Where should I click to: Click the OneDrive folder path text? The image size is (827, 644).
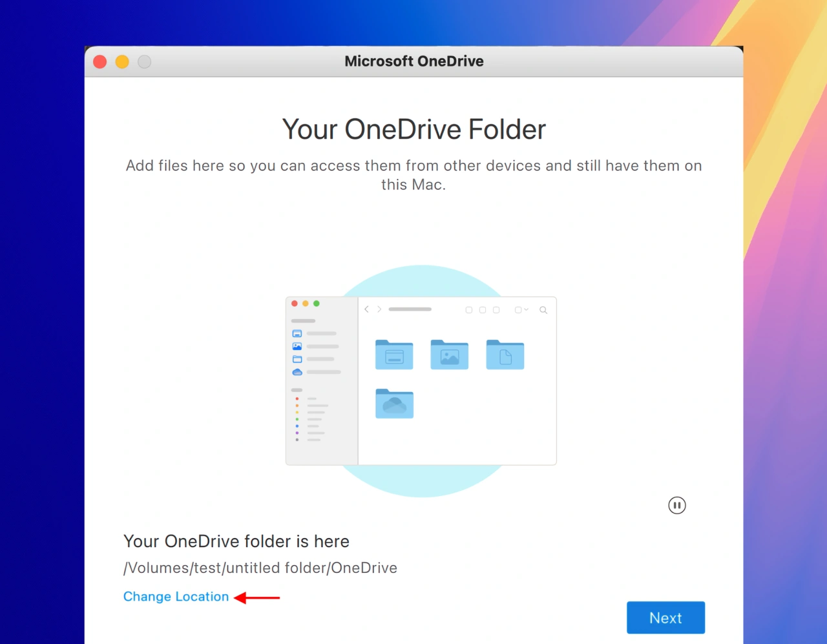260,568
